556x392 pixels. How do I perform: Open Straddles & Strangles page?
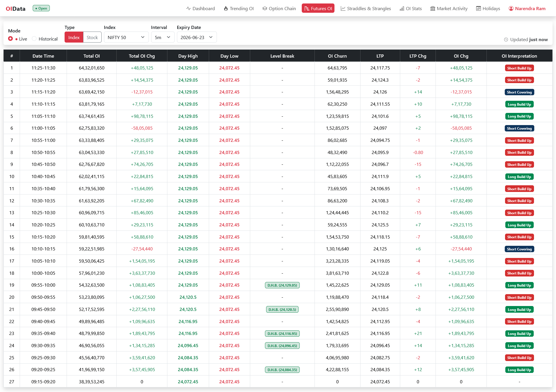point(366,8)
